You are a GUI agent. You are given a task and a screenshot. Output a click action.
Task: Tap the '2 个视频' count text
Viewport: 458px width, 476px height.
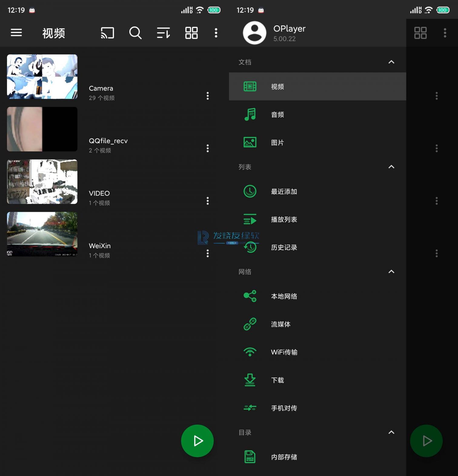pos(100,150)
